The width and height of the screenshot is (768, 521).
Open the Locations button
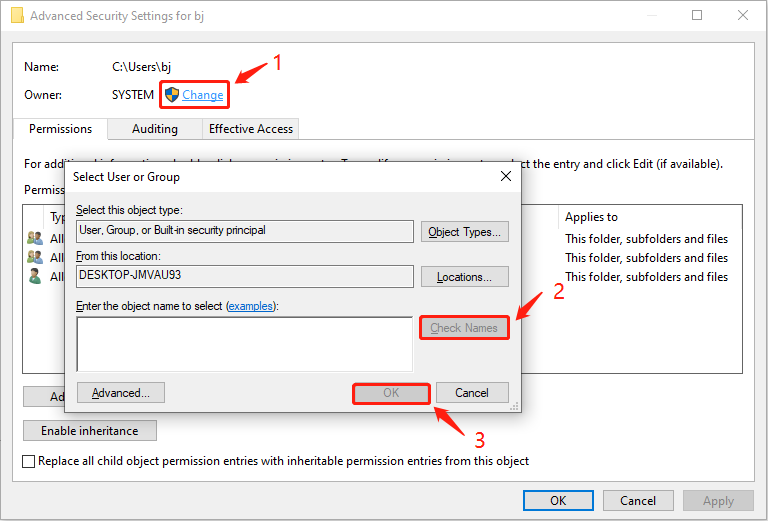(x=464, y=276)
